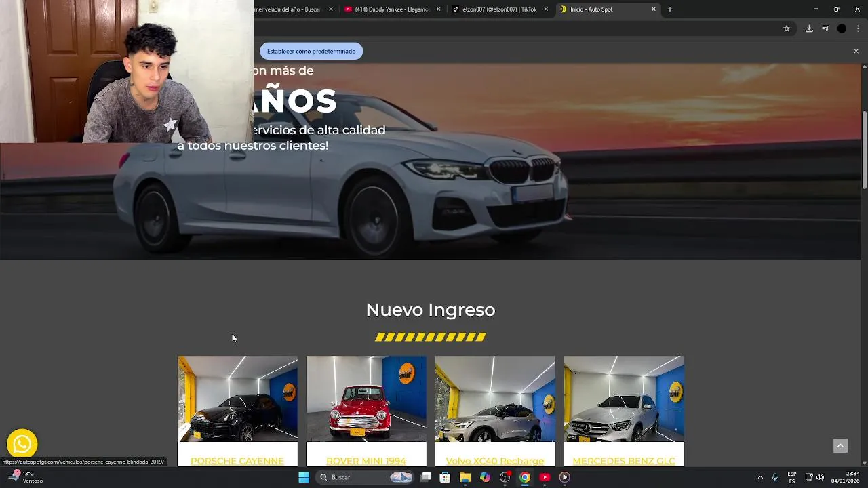This screenshot has width=868, height=488.
Task: Open Google Chrome from the taskbar
Action: pos(524,477)
